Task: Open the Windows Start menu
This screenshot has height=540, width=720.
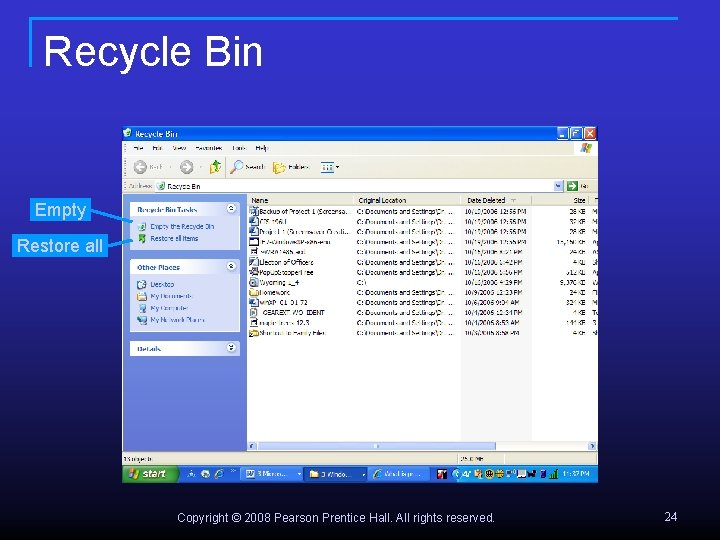Action: tap(150, 474)
